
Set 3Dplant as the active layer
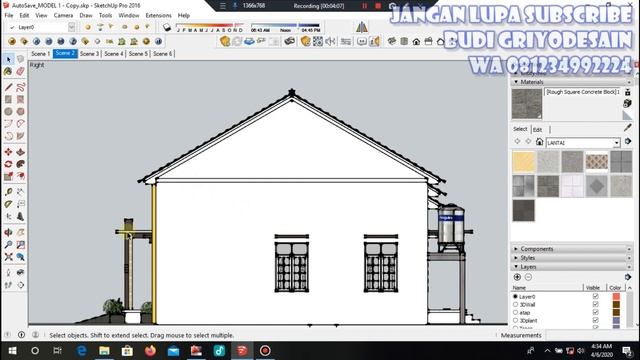coord(515,320)
